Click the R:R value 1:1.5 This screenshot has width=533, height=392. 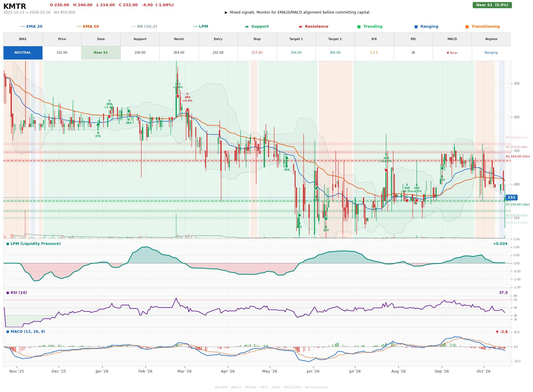tap(374, 53)
